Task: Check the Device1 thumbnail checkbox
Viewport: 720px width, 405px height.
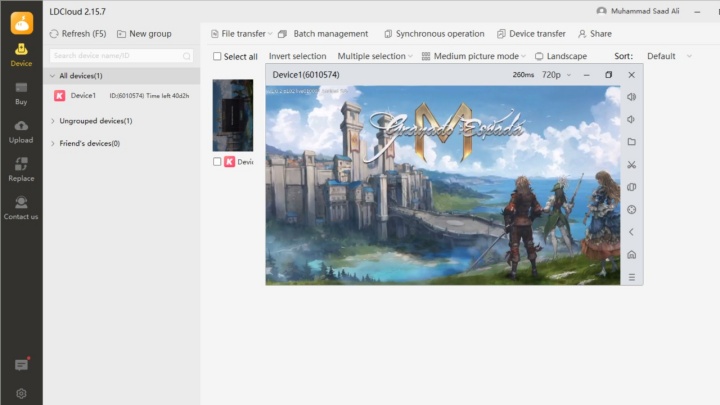Action: point(217,162)
